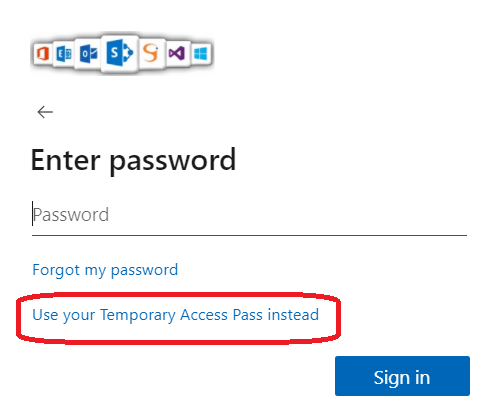493x414 pixels.
Task: Click the text cursor in Password box
Action: (x=32, y=213)
